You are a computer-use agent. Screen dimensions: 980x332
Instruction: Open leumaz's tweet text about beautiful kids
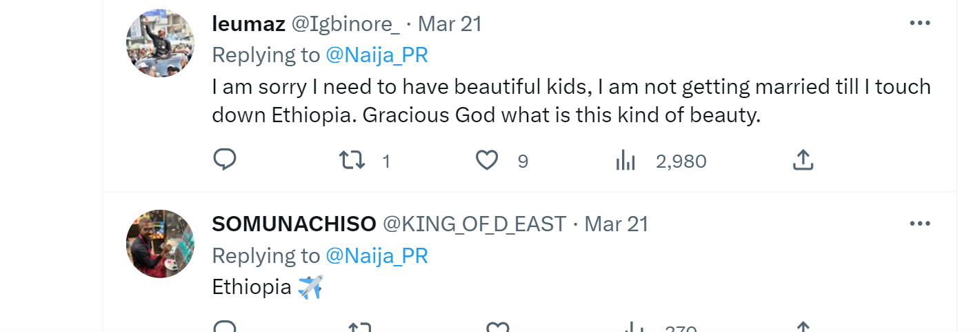pos(571,101)
